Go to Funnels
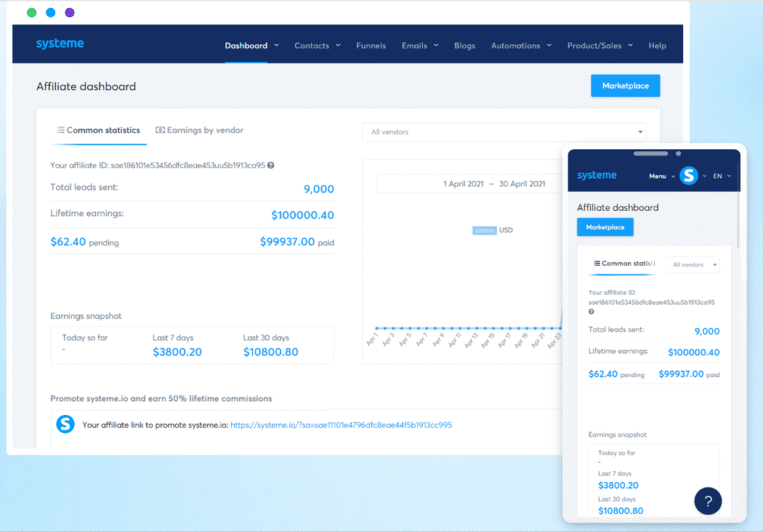This screenshot has height=532, width=763. (x=371, y=45)
